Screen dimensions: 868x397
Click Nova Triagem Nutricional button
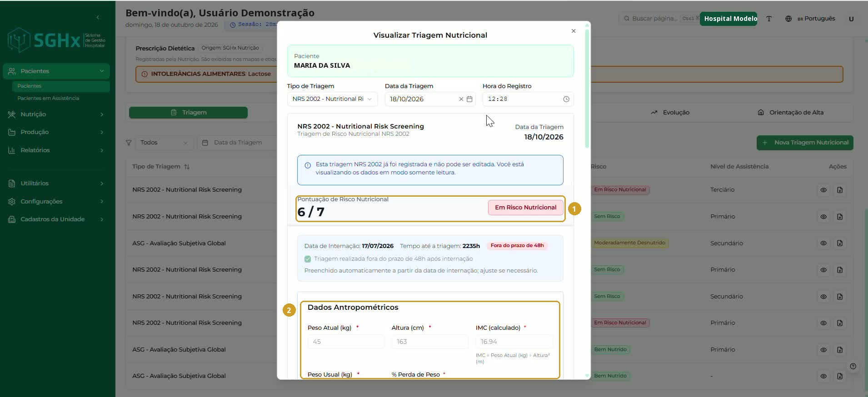(x=805, y=143)
